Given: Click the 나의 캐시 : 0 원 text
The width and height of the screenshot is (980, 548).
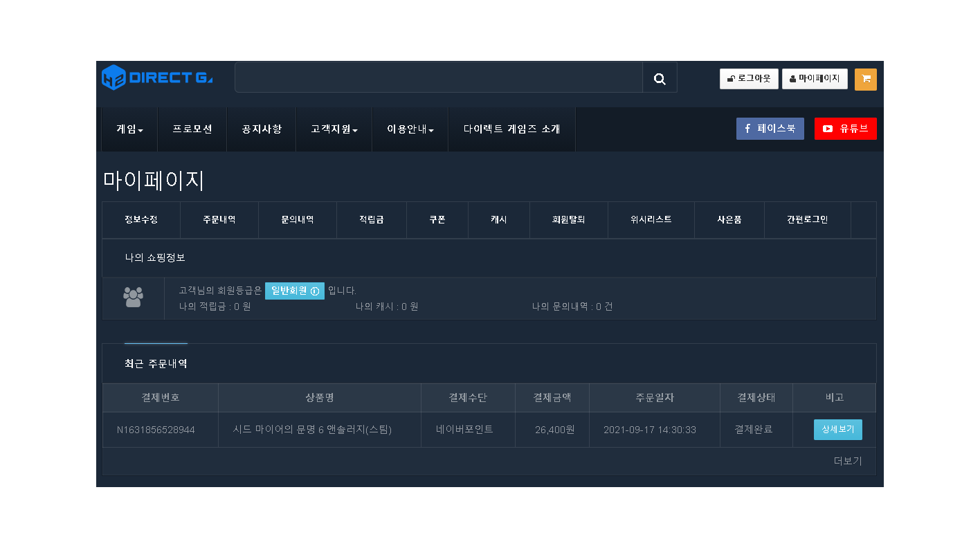Looking at the screenshot, I should 387,307.
